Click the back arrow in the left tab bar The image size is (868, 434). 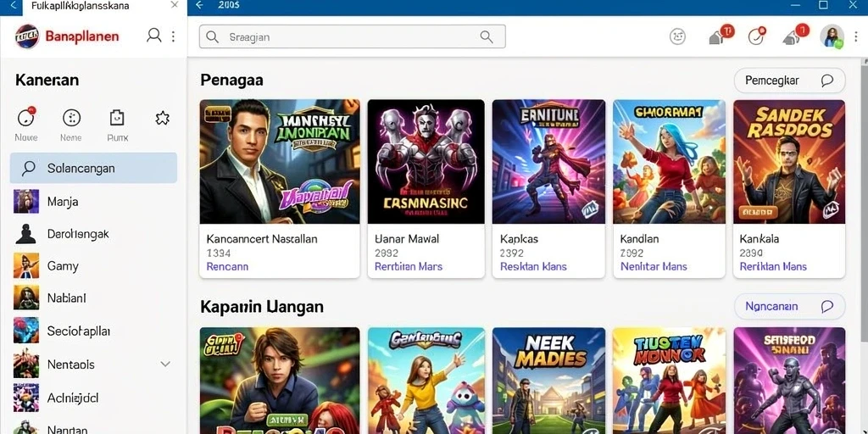tap(14, 6)
